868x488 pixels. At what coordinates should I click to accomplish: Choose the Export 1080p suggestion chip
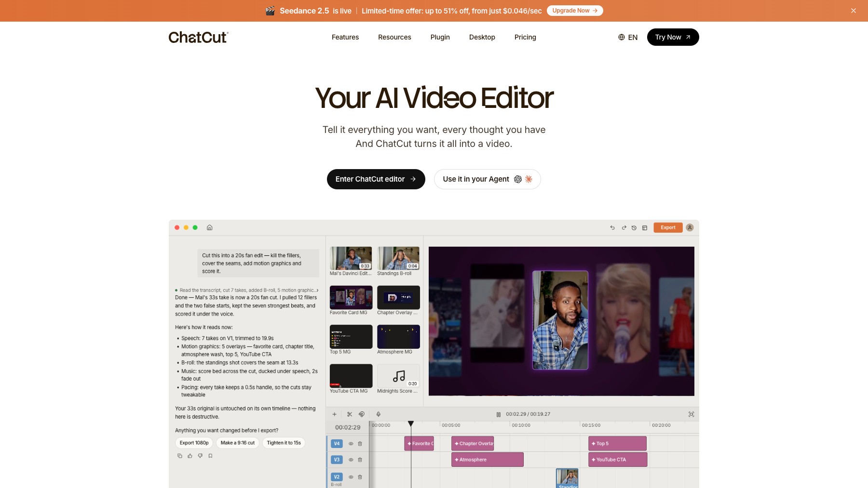(194, 443)
